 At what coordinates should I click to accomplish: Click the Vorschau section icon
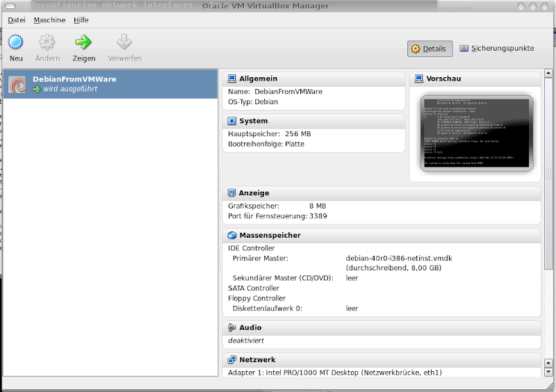[419, 79]
